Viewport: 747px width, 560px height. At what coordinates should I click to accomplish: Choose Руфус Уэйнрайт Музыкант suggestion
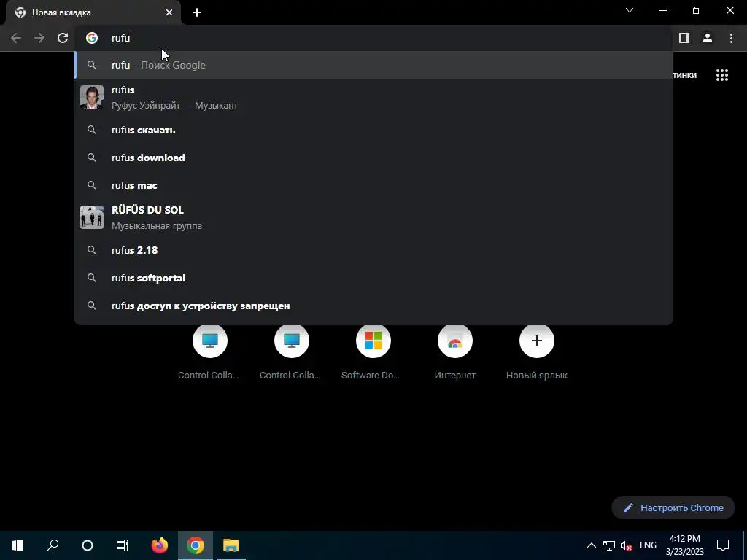coord(373,98)
